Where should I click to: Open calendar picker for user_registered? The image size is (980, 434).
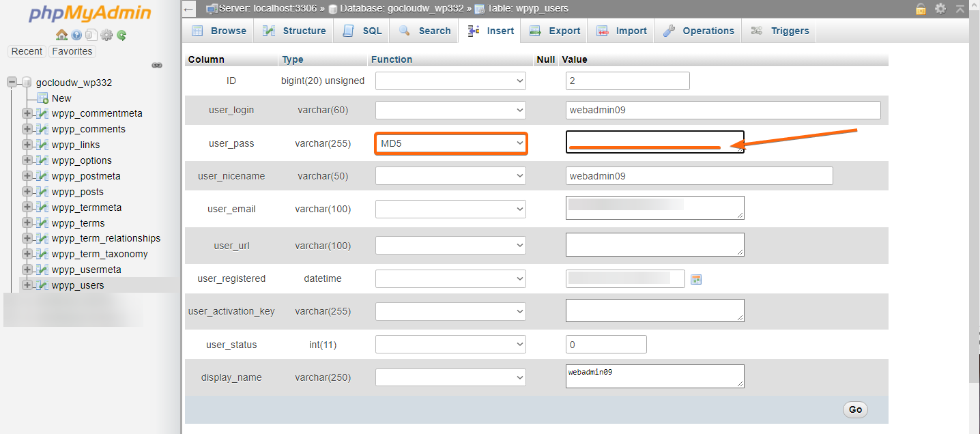(696, 279)
